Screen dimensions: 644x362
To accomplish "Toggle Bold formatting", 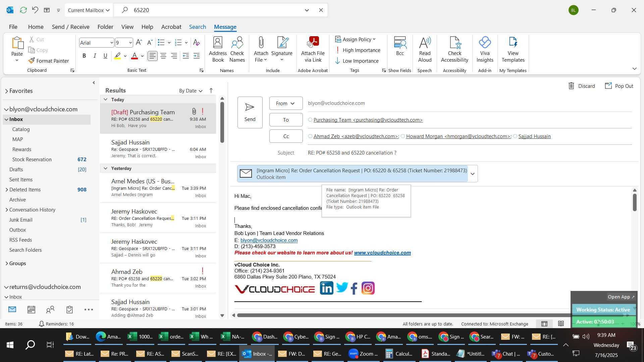I will (x=84, y=56).
